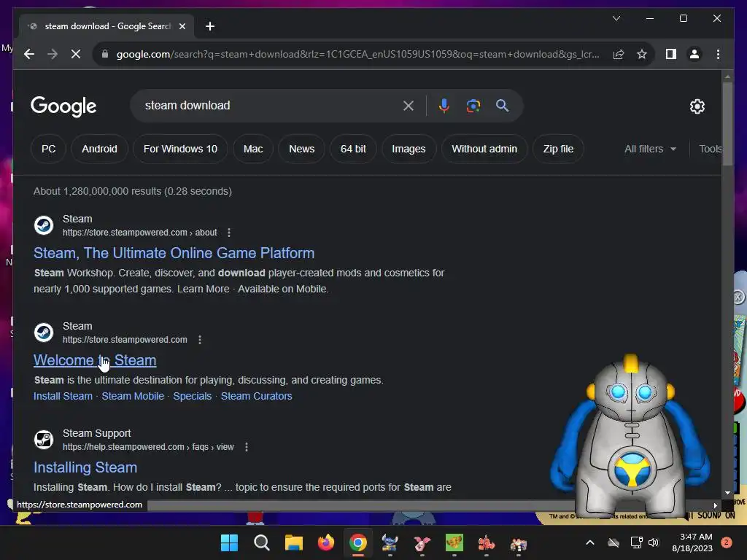
Task: Close the steam download tab
Action: coord(182,26)
